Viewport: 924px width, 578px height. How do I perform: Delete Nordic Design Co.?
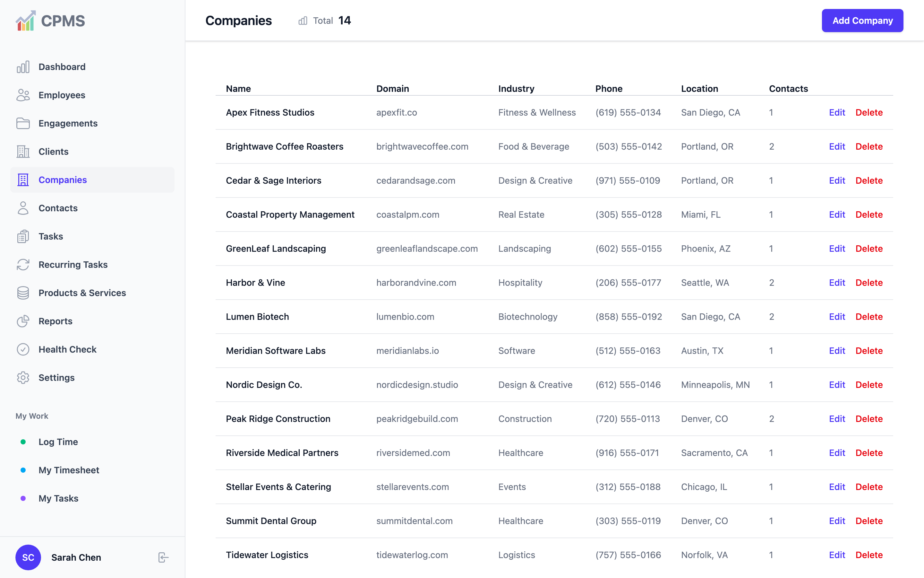point(869,385)
